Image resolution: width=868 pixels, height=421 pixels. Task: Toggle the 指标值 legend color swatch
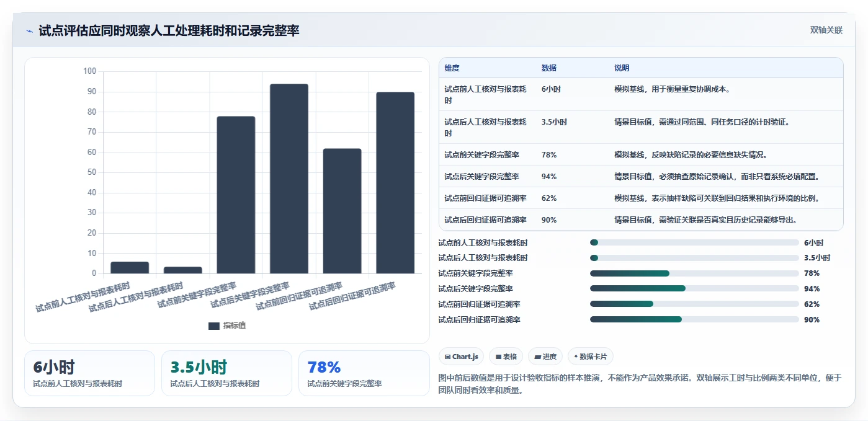coord(213,326)
